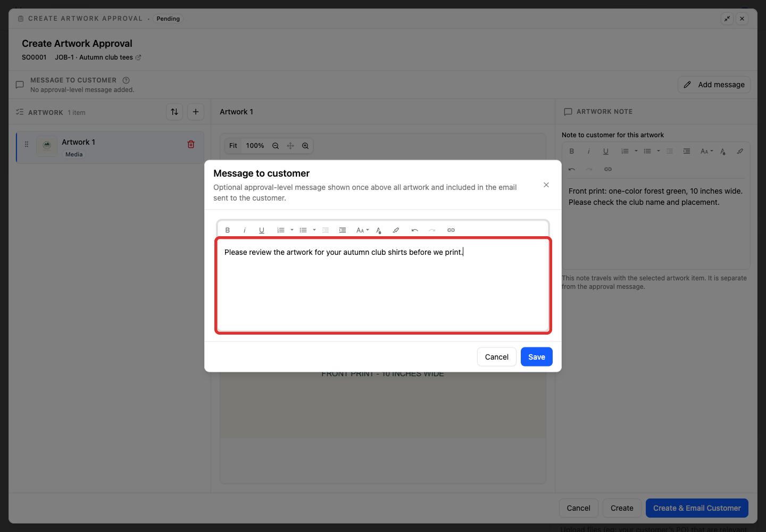Select the Artwork 1 thumbnail

pyautogui.click(x=47, y=146)
